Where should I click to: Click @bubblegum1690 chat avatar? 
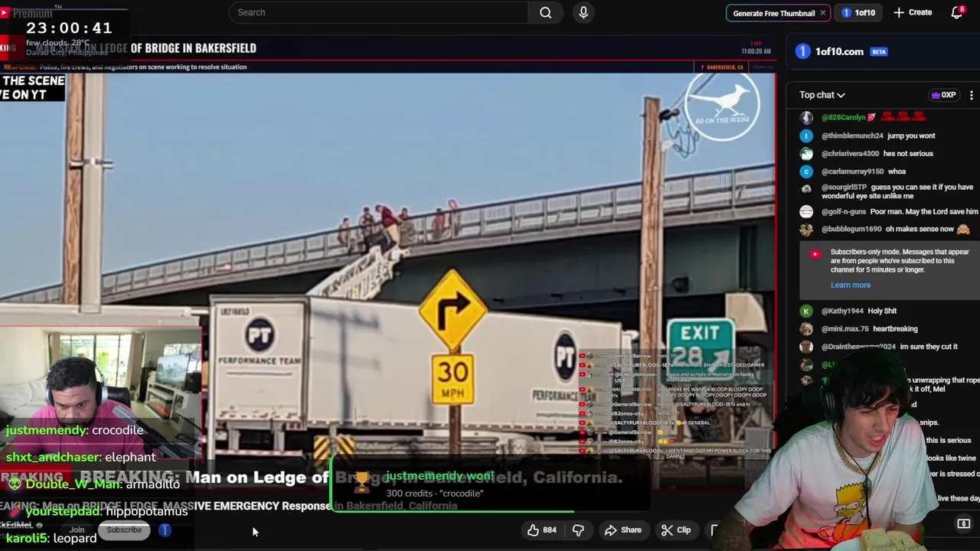point(806,229)
